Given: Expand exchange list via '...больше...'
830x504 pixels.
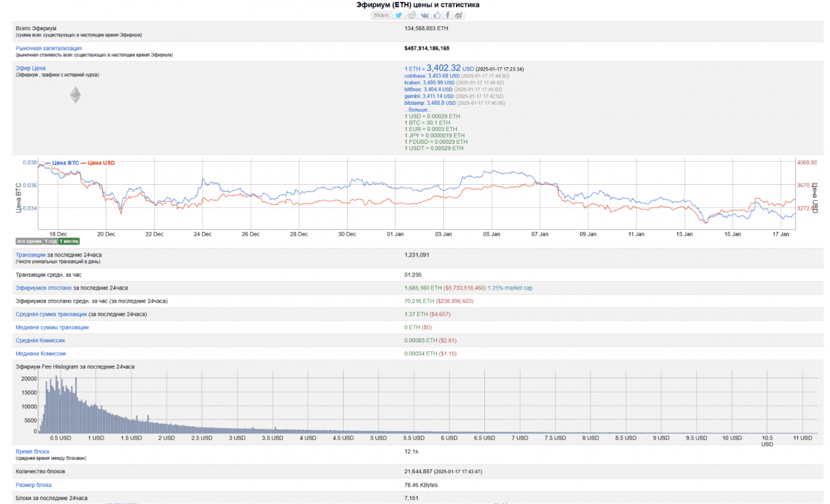Looking at the screenshot, I should click(418, 110).
